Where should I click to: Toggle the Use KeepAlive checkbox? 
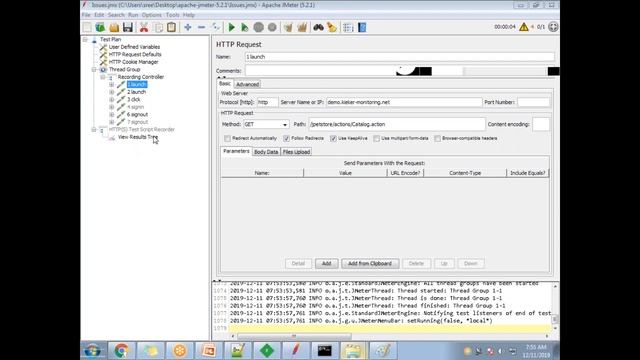pyautogui.click(x=333, y=138)
